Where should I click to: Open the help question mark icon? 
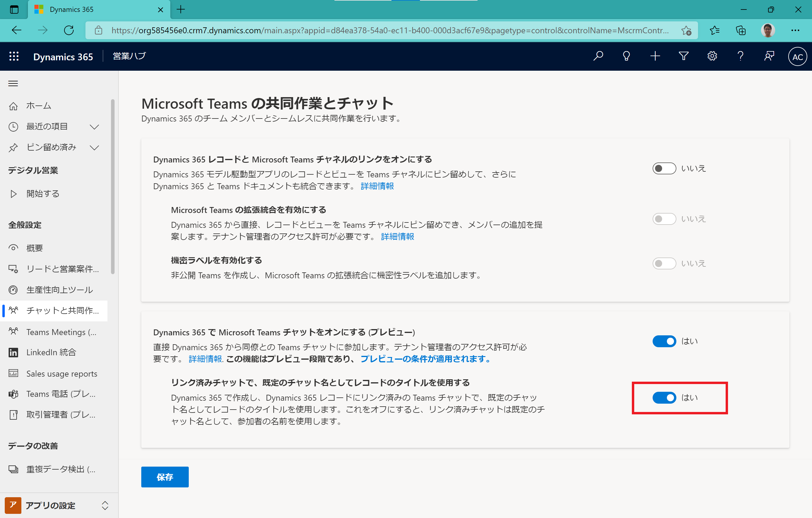click(740, 56)
